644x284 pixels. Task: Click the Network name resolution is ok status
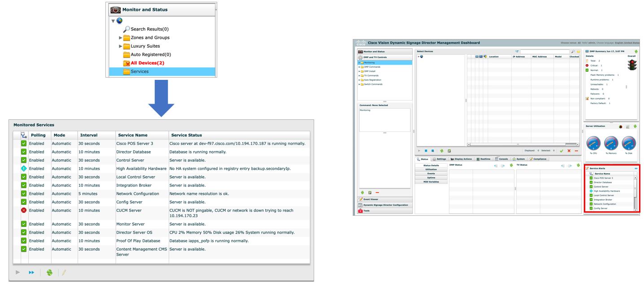click(x=199, y=194)
